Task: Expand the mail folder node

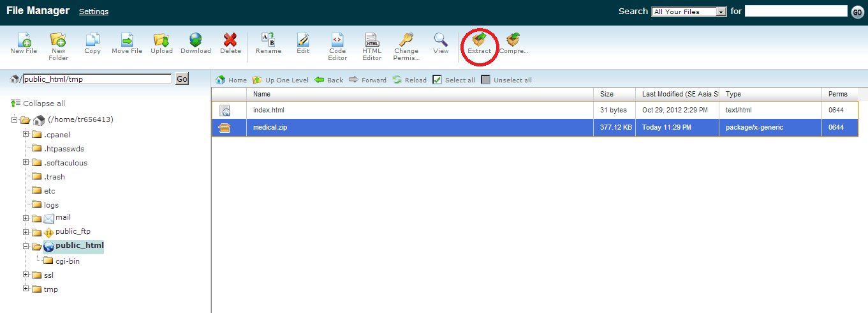Action: 26,218
